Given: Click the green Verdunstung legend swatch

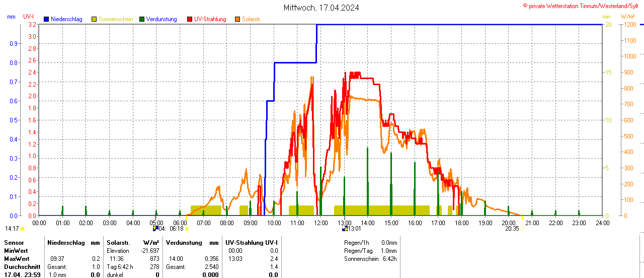Looking at the screenshot, I should coord(142,19).
